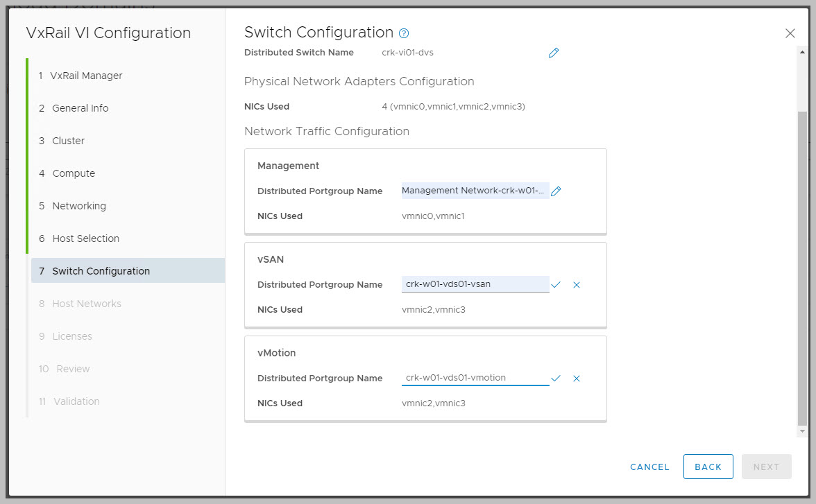Click the Switch Configuration help icon
The width and height of the screenshot is (816, 504).
[x=405, y=33]
